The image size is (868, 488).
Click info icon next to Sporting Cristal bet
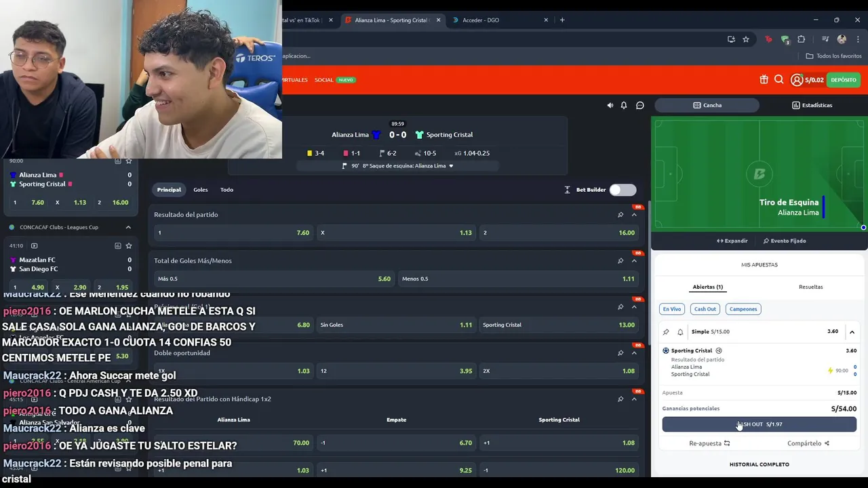click(x=719, y=351)
